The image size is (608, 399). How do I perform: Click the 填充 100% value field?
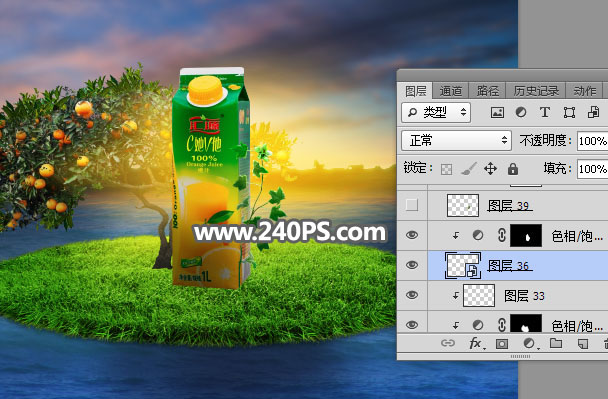click(592, 169)
